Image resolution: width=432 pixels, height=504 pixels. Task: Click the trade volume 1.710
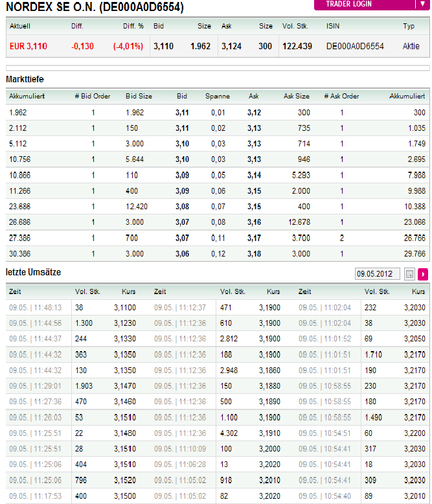373,355
